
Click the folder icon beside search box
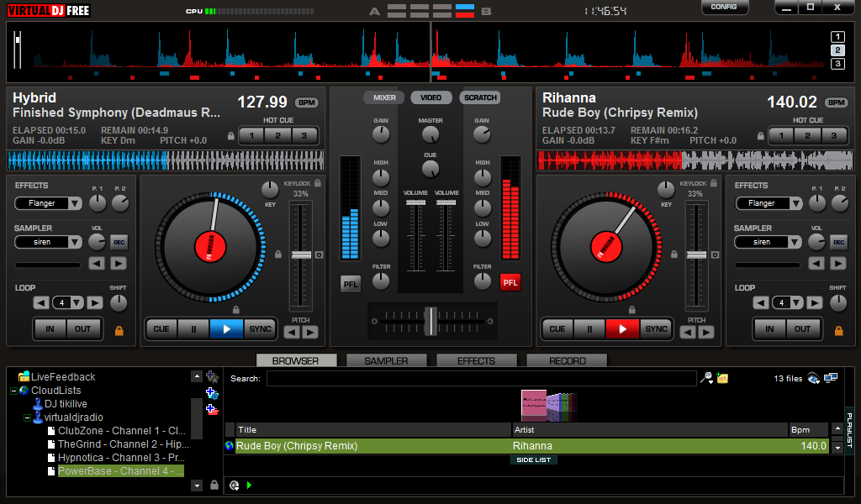click(x=722, y=378)
